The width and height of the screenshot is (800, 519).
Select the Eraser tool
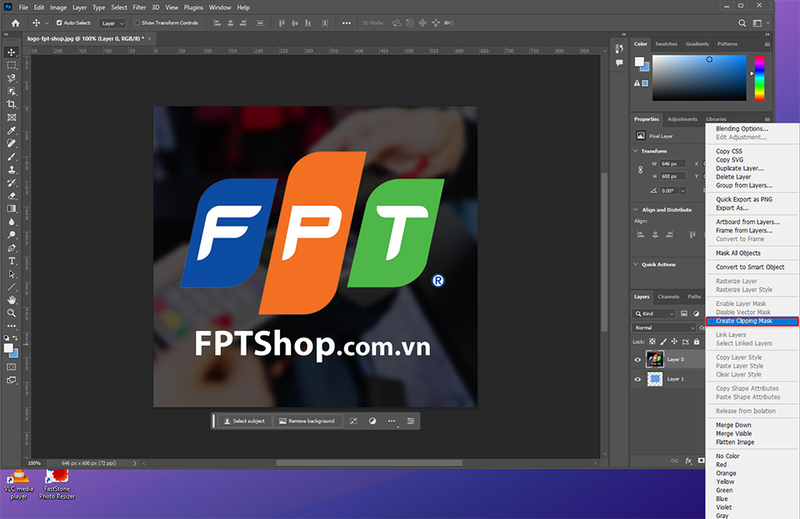coord(11,196)
